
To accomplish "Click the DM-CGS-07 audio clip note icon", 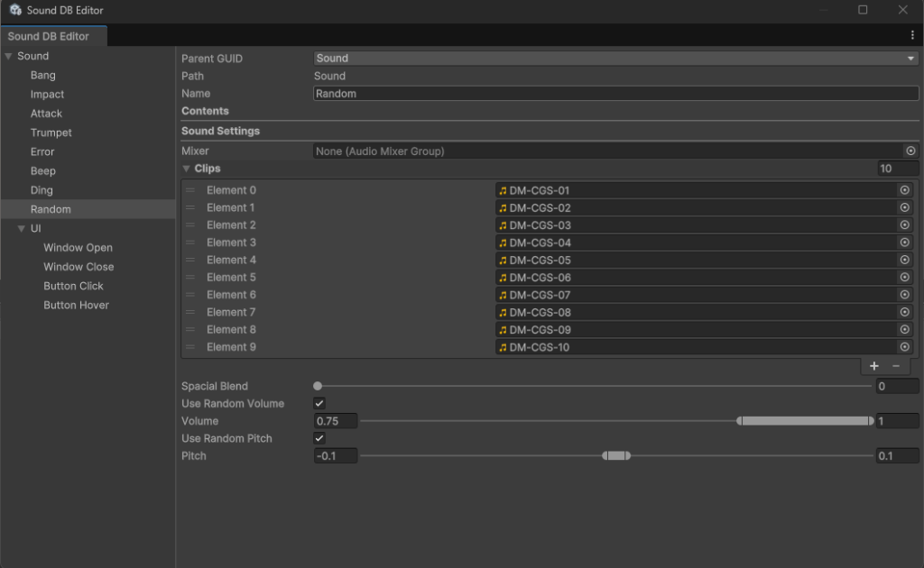I will (504, 295).
